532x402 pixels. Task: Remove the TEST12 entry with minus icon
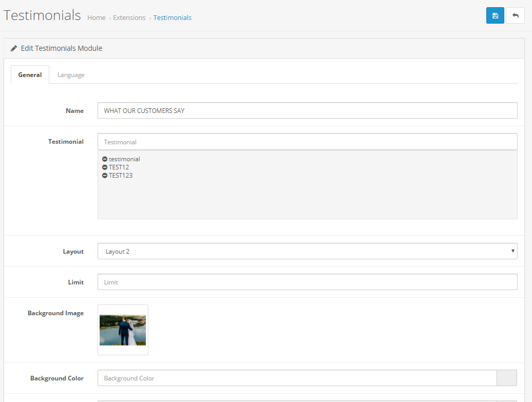click(x=105, y=167)
